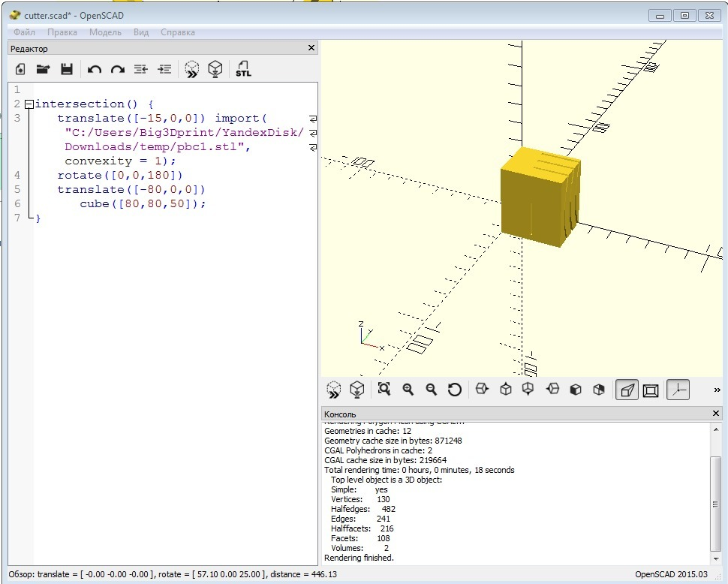This screenshot has width=728, height=584.
Task: Toggle perspective projection view
Action: [627, 390]
